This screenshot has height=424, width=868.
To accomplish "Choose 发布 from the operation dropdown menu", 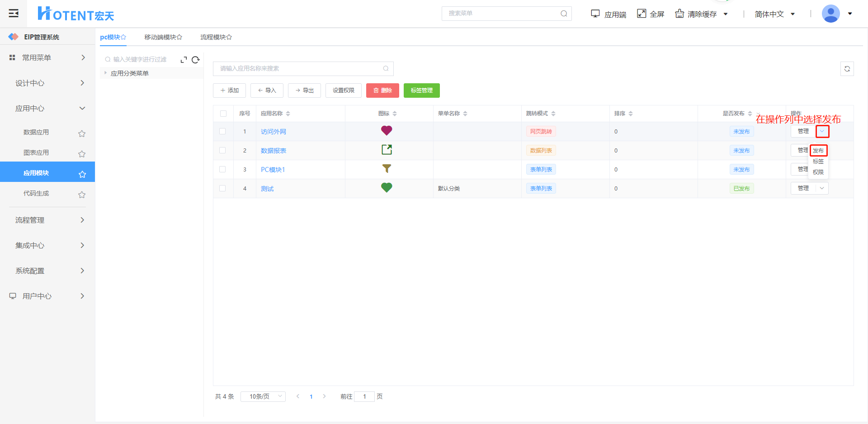I will (818, 151).
